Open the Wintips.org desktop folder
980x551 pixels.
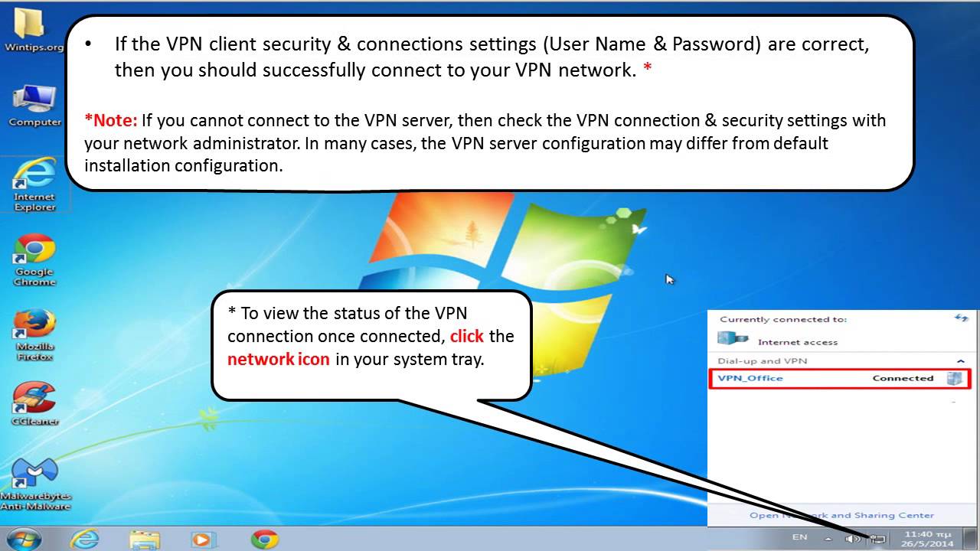pyautogui.click(x=33, y=31)
